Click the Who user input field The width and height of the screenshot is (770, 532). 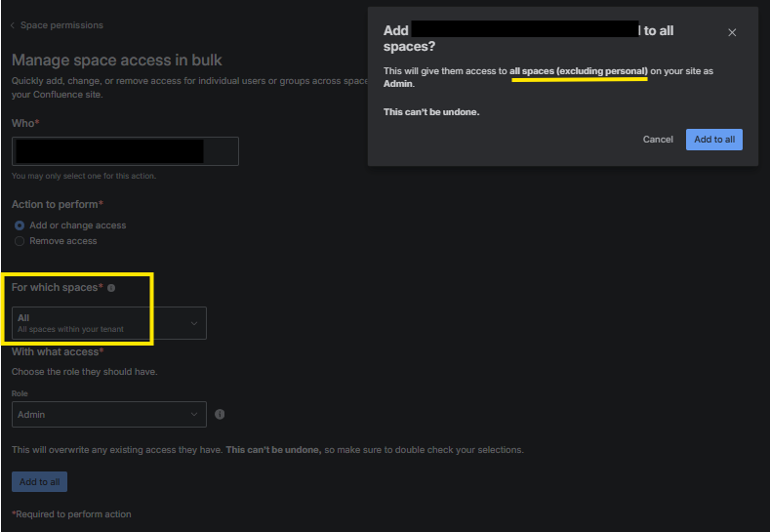click(x=125, y=151)
